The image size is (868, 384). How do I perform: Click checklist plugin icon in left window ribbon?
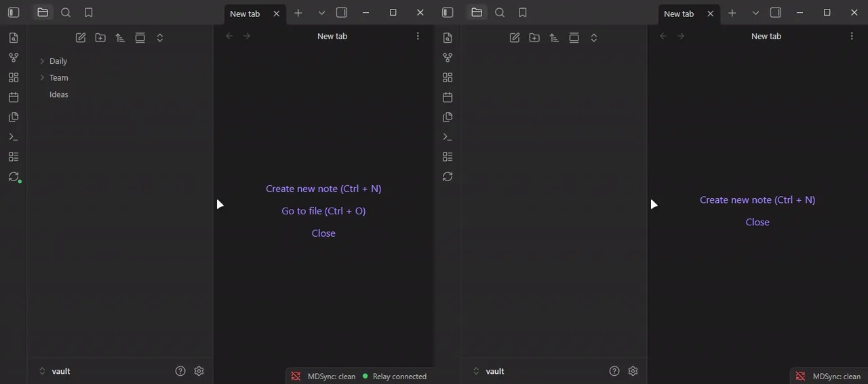[x=14, y=157]
